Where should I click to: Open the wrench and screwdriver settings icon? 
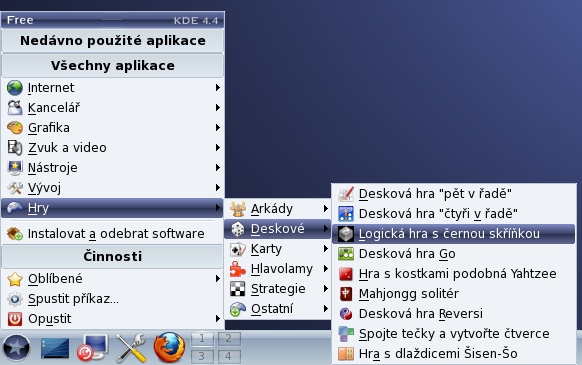point(131,348)
